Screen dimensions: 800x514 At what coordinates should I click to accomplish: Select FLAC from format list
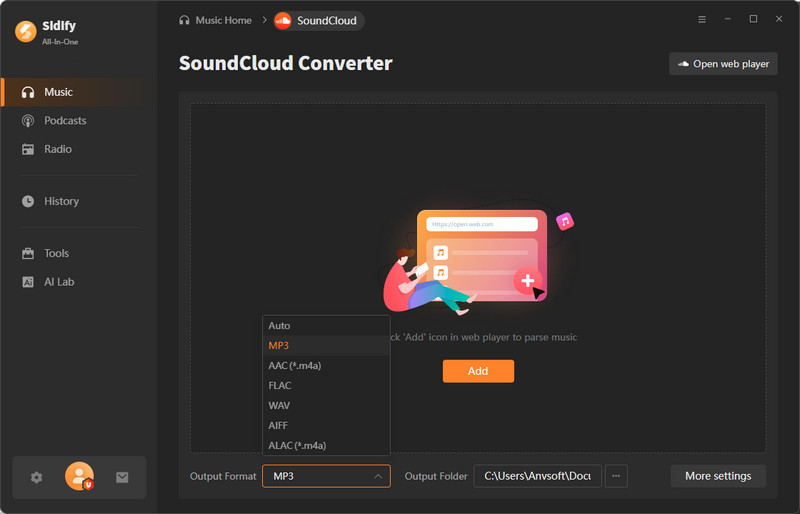(280, 385)
